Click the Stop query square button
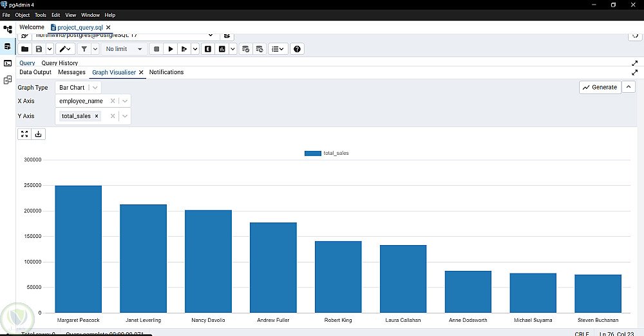Screen dimensions: 644x336 [156, 49]
